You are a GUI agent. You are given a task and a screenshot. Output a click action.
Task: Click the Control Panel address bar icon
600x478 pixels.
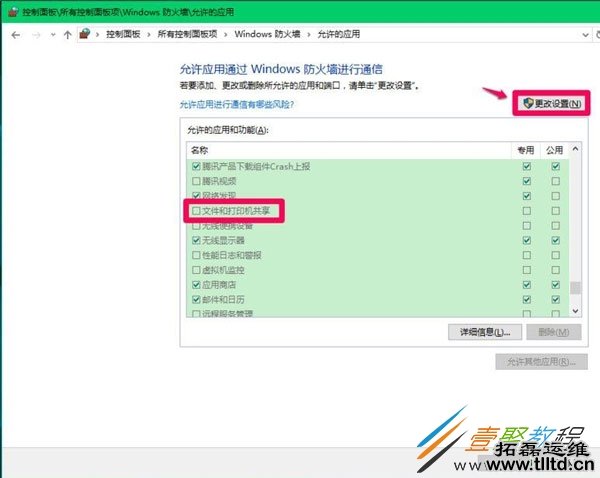85,34
